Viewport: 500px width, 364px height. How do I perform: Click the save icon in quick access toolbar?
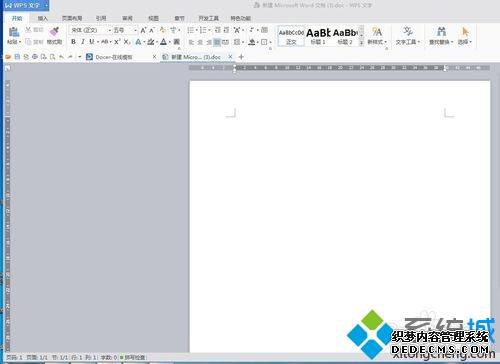click(x=17, y=57)
